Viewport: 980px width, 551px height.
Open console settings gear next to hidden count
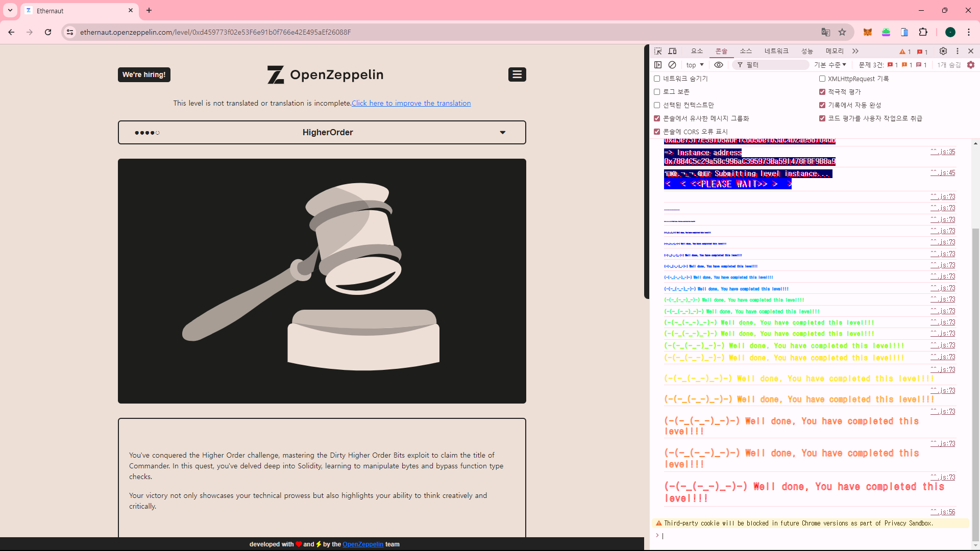click(x=971, y=65)
